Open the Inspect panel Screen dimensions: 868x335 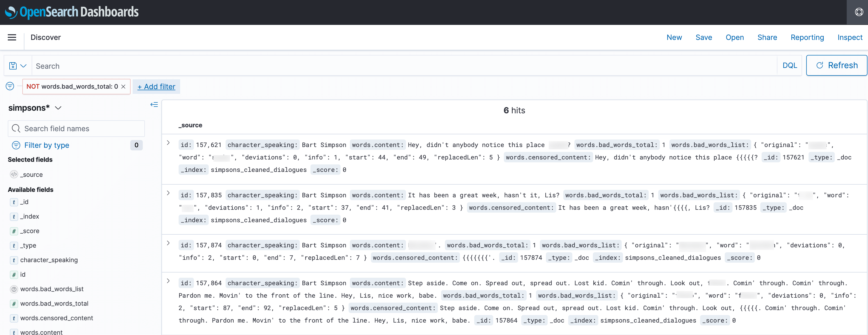[850, 37]
